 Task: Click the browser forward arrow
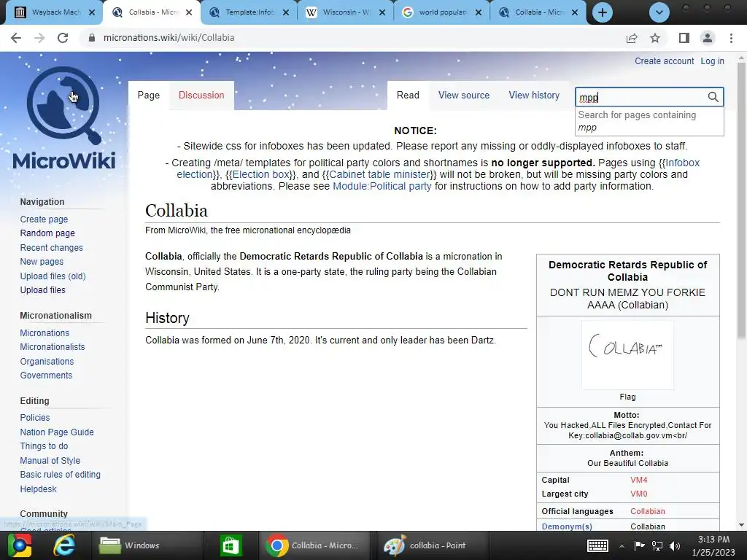39,38
